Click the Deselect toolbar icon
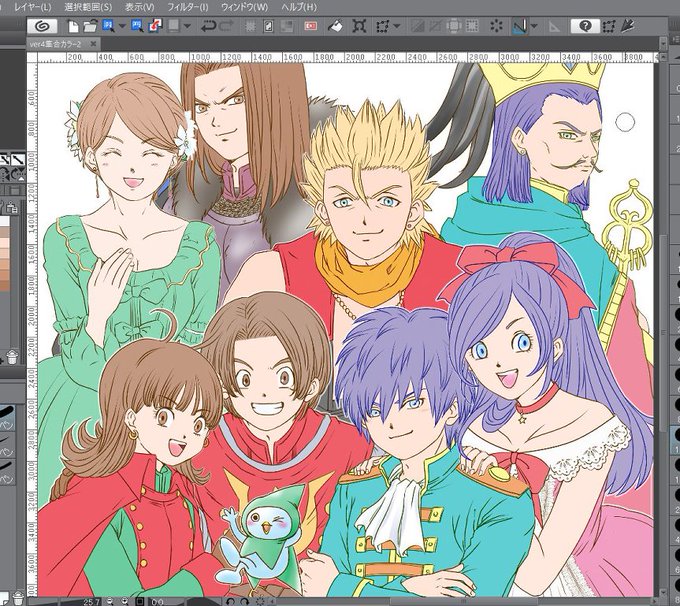Viewport: 680px width, 606px height. click(x=417, y=26)
